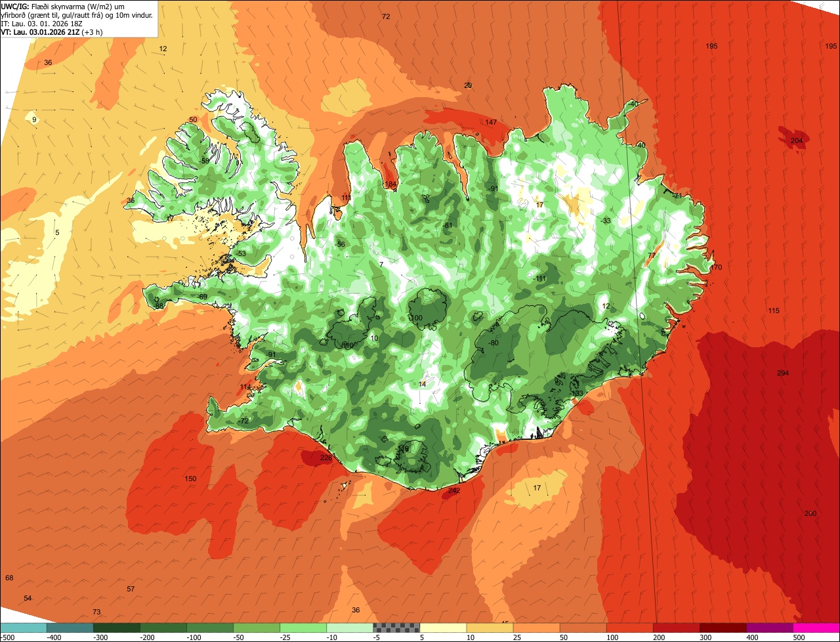Screen dimensions: 840x642
Task: Click the map value '111' in the eastern highlands
Action: click(541, 279)
